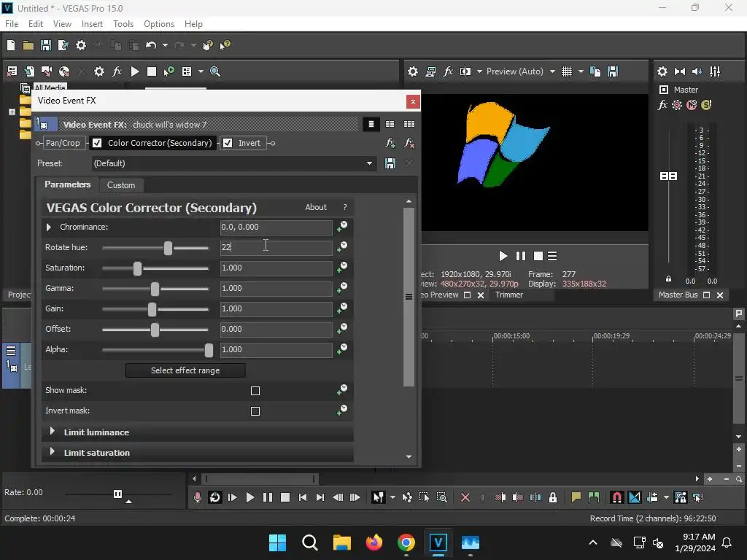Click the Saturation slider handle

pyautogui.click(x=137, y=268)
